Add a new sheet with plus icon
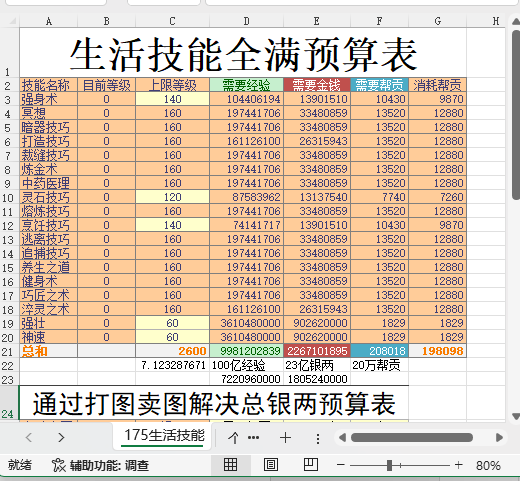The height and width of the screenshot is (481, 520). click(x=285, y=438)
